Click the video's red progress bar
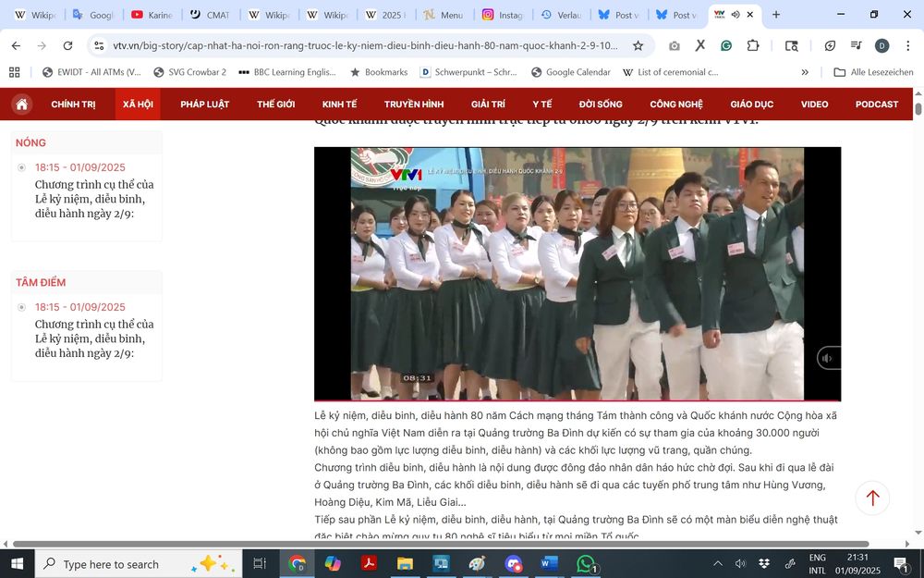924x578 pixels. coord(577,400)
